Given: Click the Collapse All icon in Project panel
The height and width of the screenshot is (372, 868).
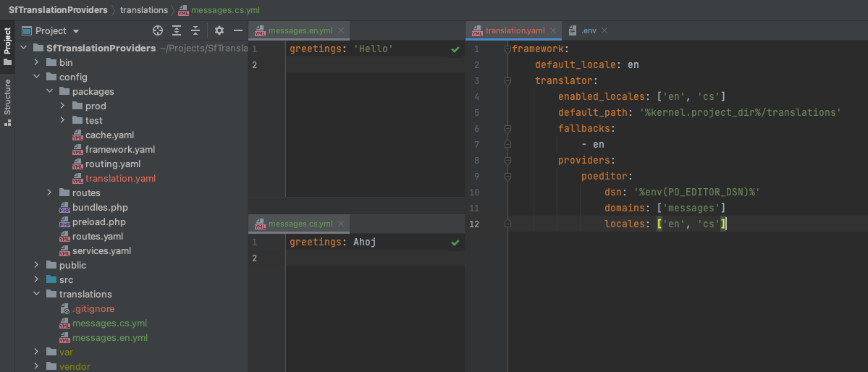Looking at the screenshot, I should tap(195, 30).
